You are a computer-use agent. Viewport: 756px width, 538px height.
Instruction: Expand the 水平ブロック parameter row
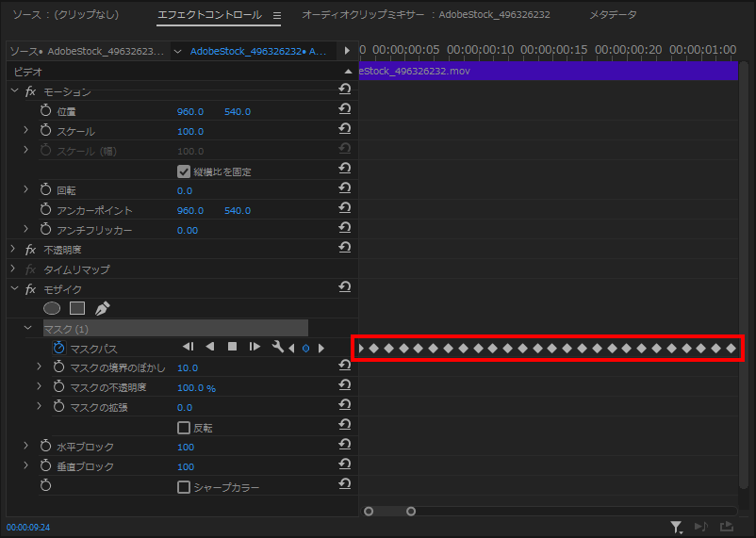[26, 446]
